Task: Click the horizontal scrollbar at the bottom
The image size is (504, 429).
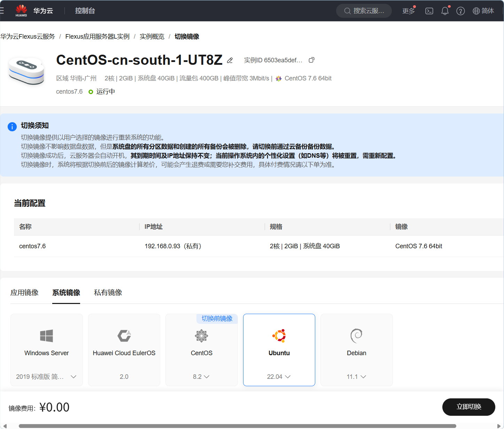Action: click(238, 426)
